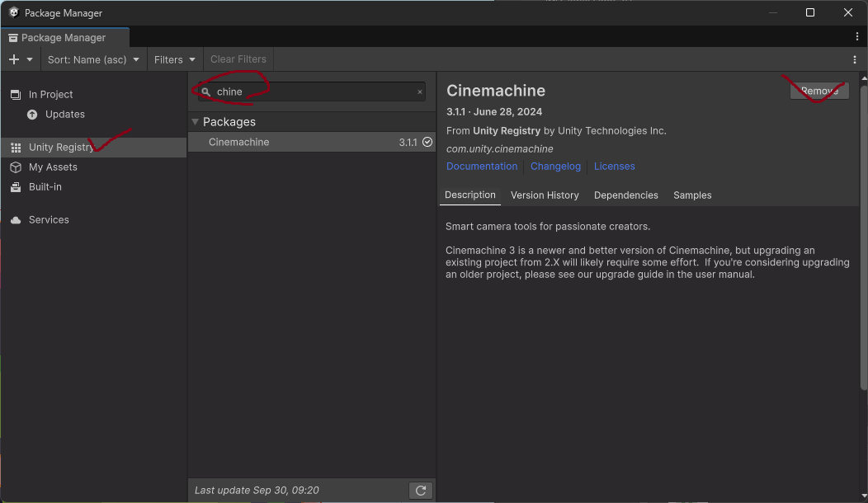Image resolution: width=868 pixels, height=503 pixels.
Task: Clear the search text with the x icon
Action: coord(420,92)
